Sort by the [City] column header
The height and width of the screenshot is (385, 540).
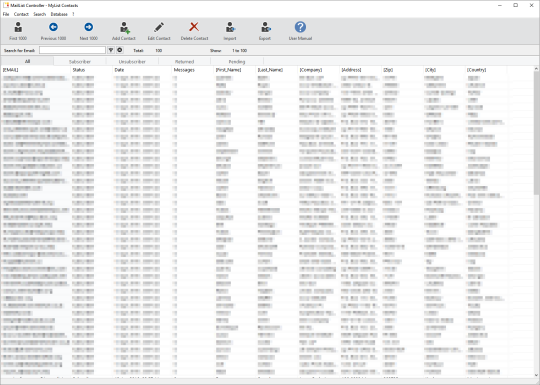(x=445, y=70)
